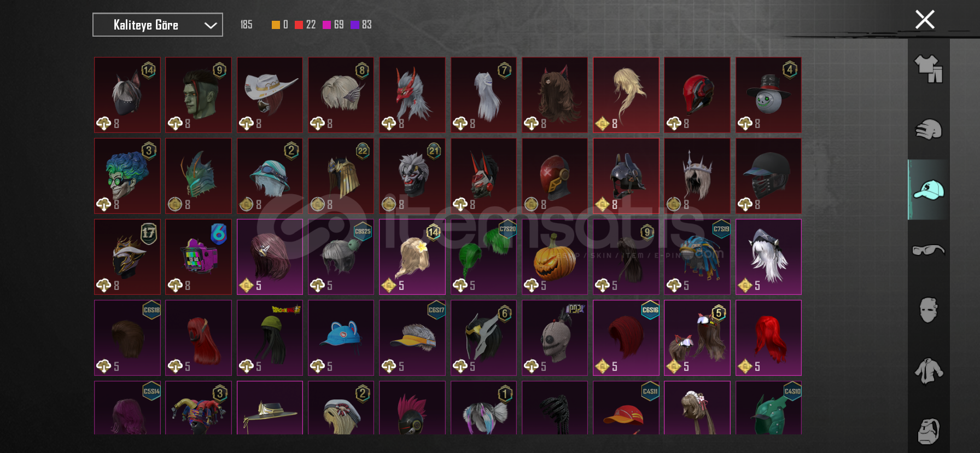Expand the Kaliteye Göre sort dropdown
This screenshot has width=980, height=453.
[x=157, y=25]
